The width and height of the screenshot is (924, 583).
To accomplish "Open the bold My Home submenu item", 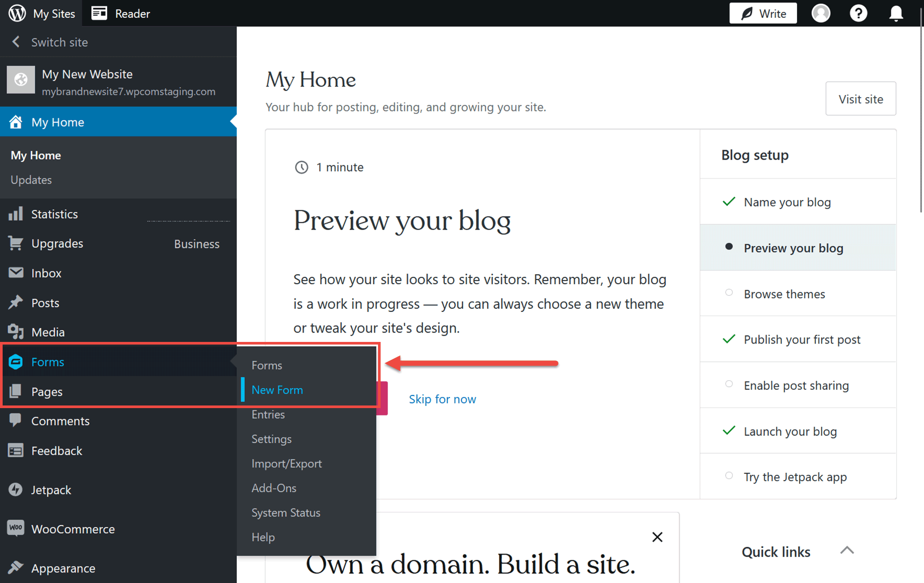I will [x=36, y=155].
